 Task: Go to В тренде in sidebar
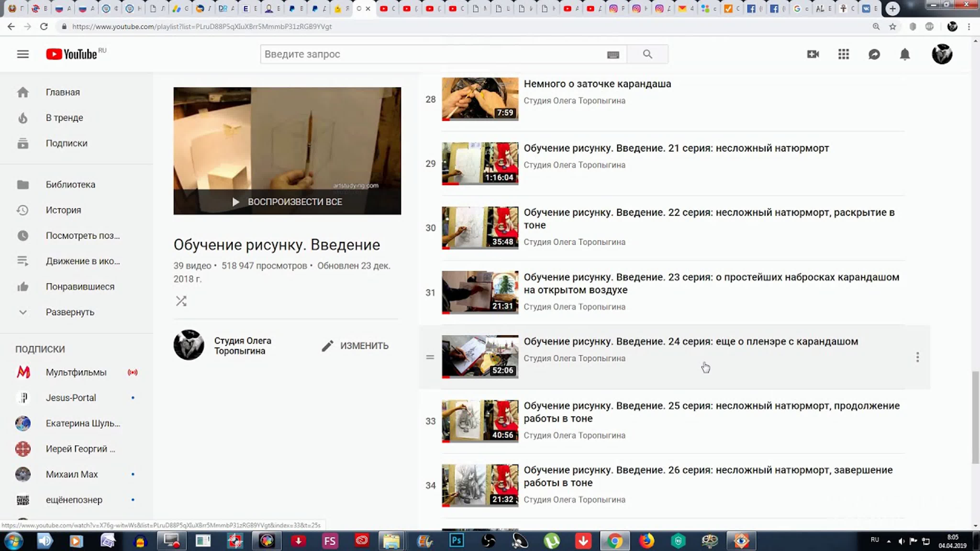pos(64,118)
